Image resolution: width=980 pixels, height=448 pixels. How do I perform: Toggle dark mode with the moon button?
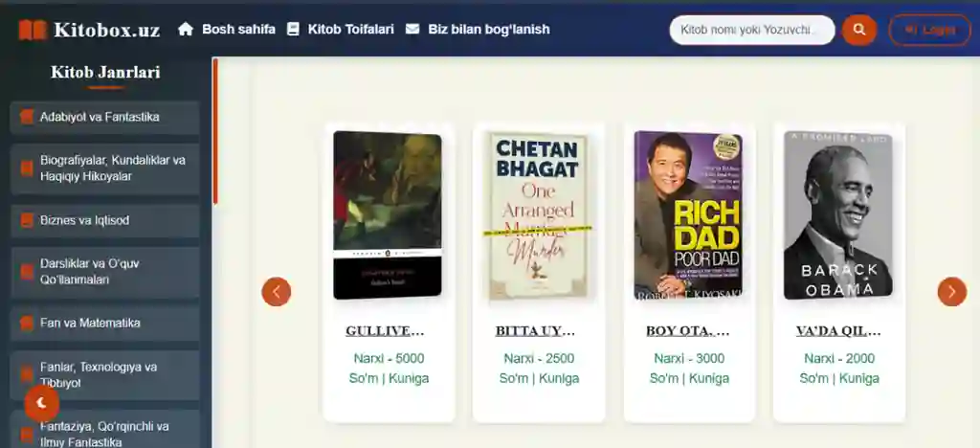42,403
